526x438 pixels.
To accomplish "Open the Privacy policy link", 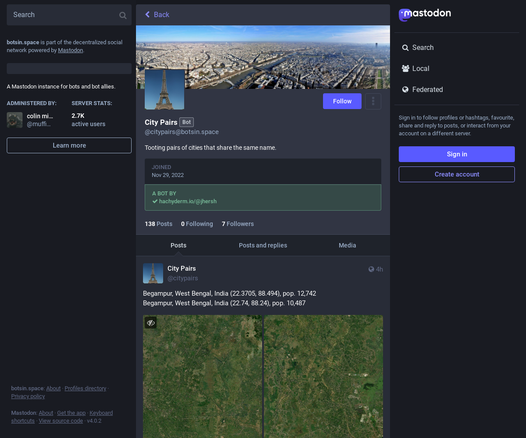I will click(28, 396).
